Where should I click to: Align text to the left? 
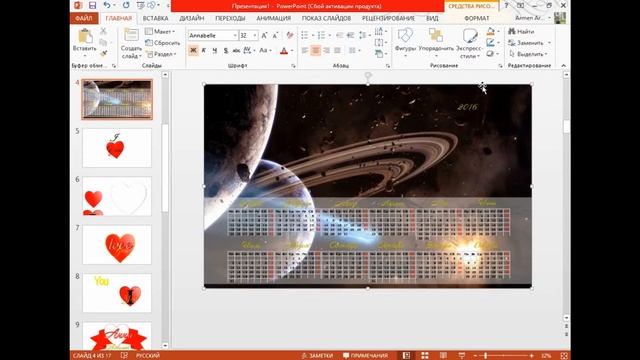click(x=304, y=51)
